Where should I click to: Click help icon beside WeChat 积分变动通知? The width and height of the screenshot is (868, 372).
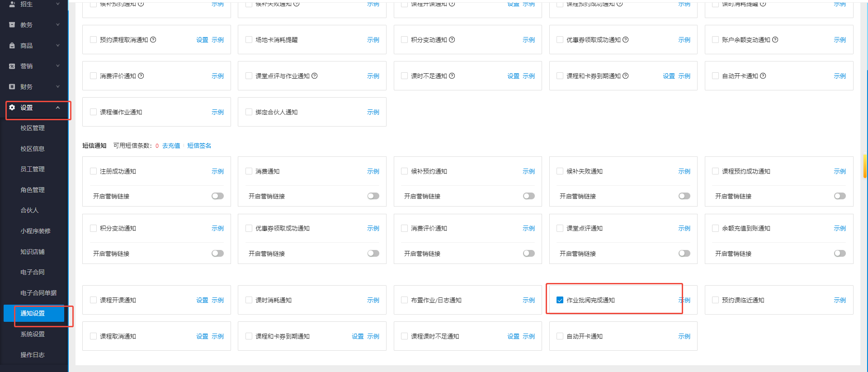[452, 40]
